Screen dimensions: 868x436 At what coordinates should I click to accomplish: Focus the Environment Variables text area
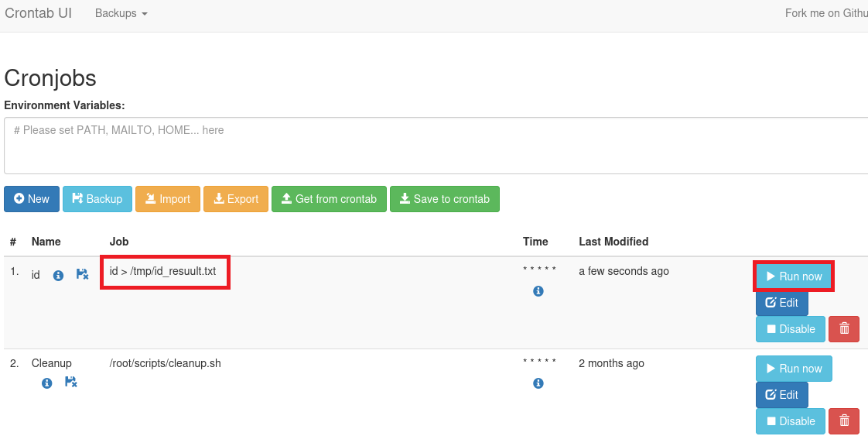coord(433,146)
